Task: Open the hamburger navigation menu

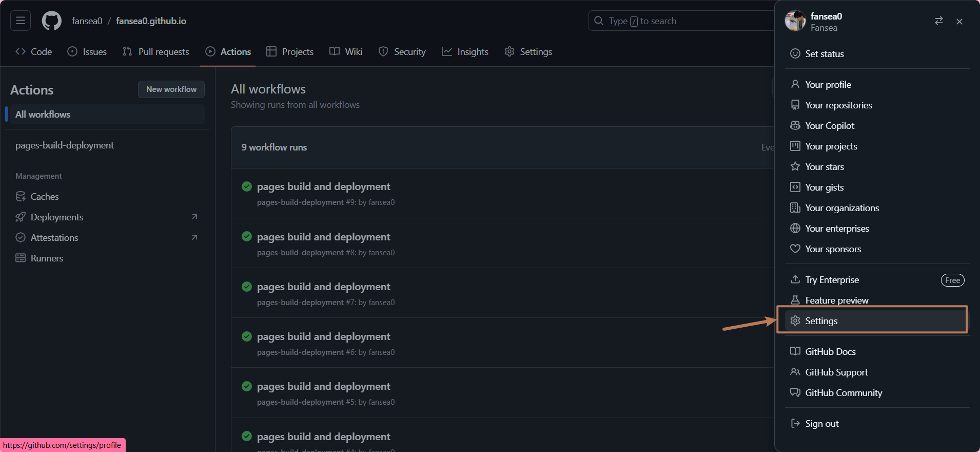Action: 21,21
